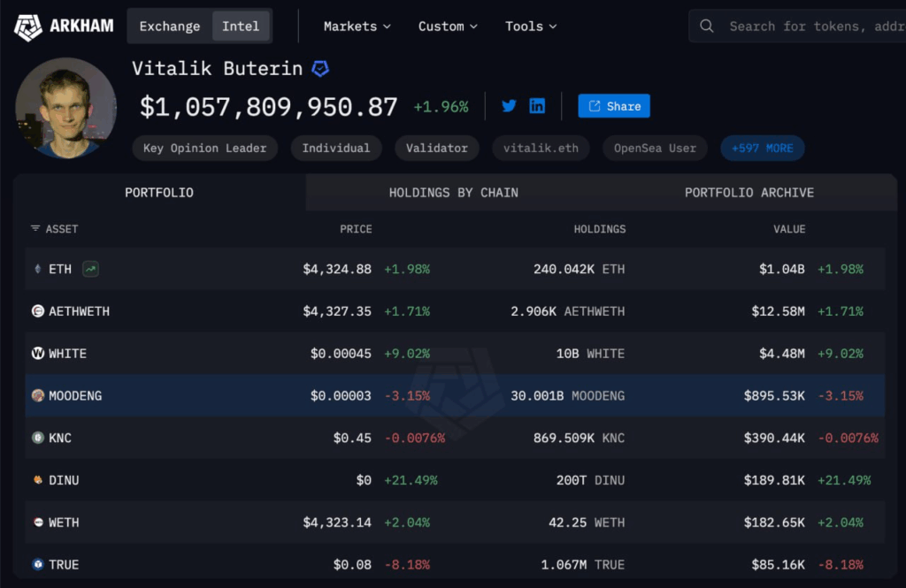Expand the Custom dropdown menu
Image resolution: width=906 pixels, height=588 pixels.
pyautogui.click(x=448, y=27)
